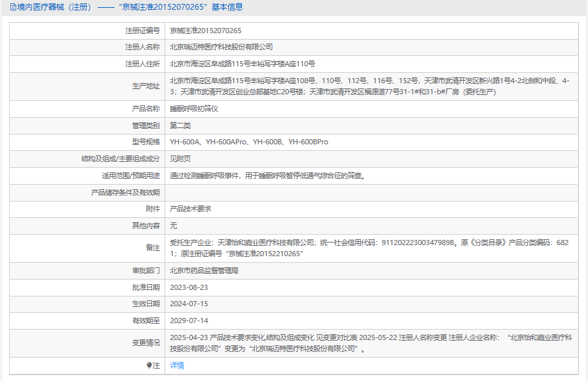
Task: Select address 北京市海淀区阜成路115号丰裕写字楼A座110号
Action: click(243, 64)
